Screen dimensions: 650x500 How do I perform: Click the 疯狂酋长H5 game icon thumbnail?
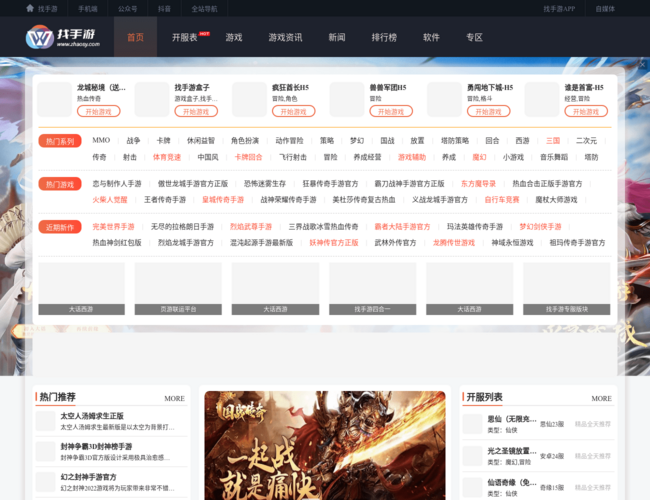pos(250,100)
